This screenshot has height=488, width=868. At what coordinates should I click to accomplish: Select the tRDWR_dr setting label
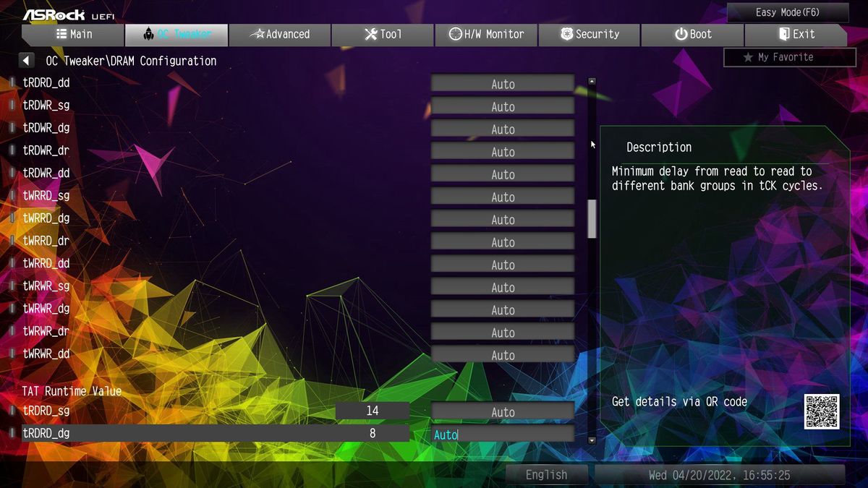[46, 150]
